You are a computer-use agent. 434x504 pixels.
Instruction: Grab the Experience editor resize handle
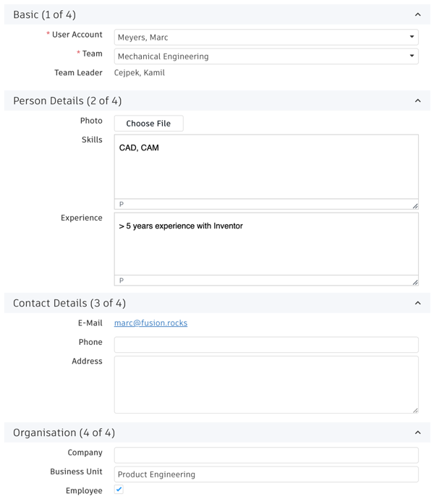click(415, 282)
